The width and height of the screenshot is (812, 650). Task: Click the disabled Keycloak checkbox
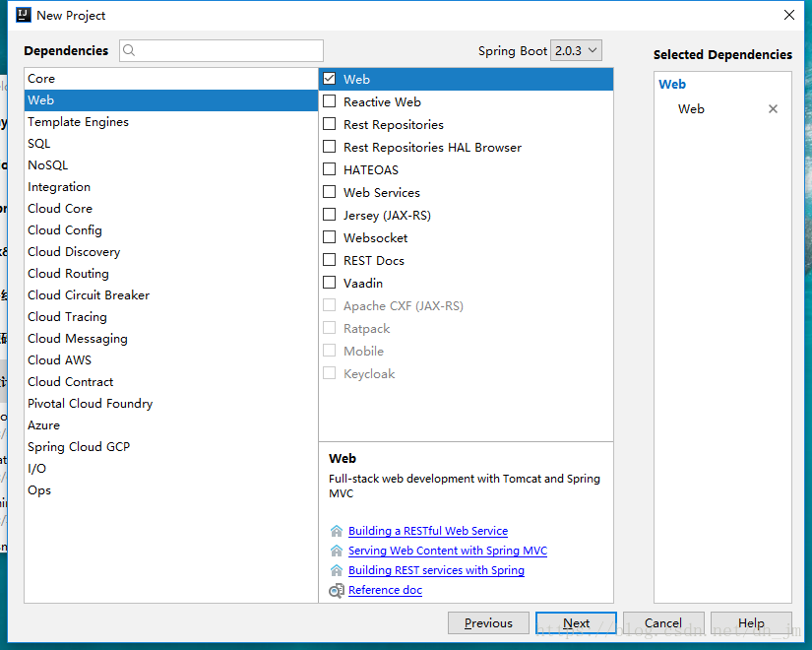tap(330, 373)
